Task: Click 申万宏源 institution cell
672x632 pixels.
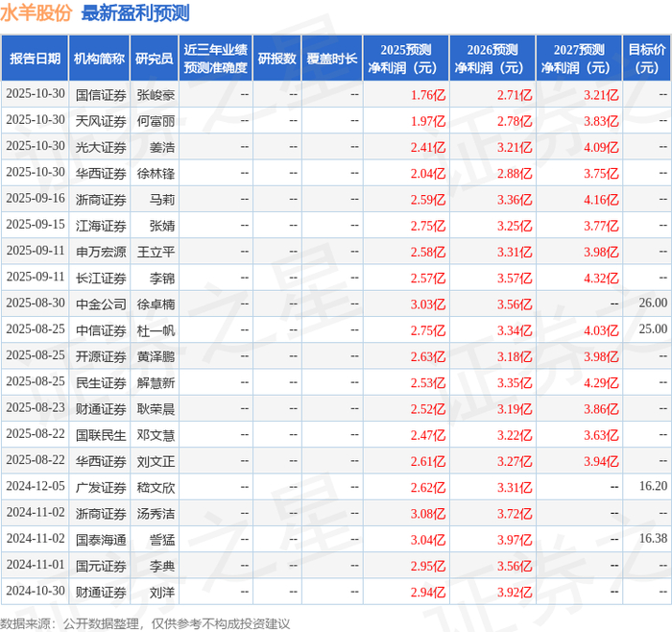Action: [x=101, y=252]
